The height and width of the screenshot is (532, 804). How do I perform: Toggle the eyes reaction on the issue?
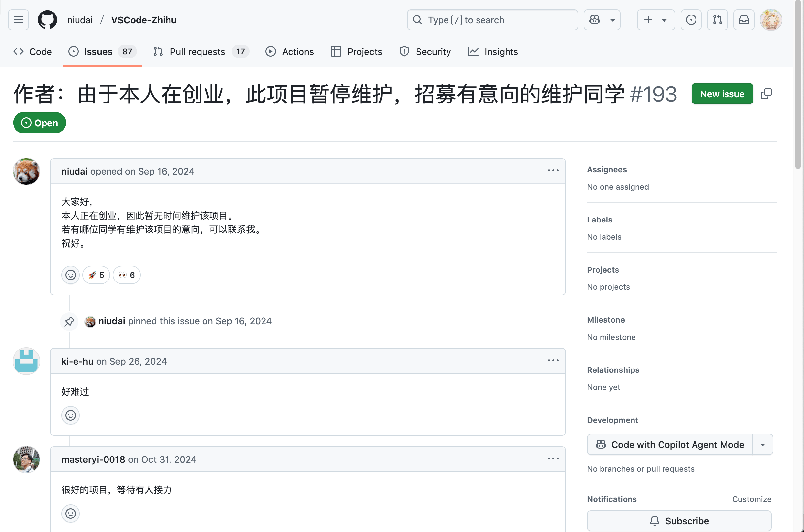coord(126,275)
